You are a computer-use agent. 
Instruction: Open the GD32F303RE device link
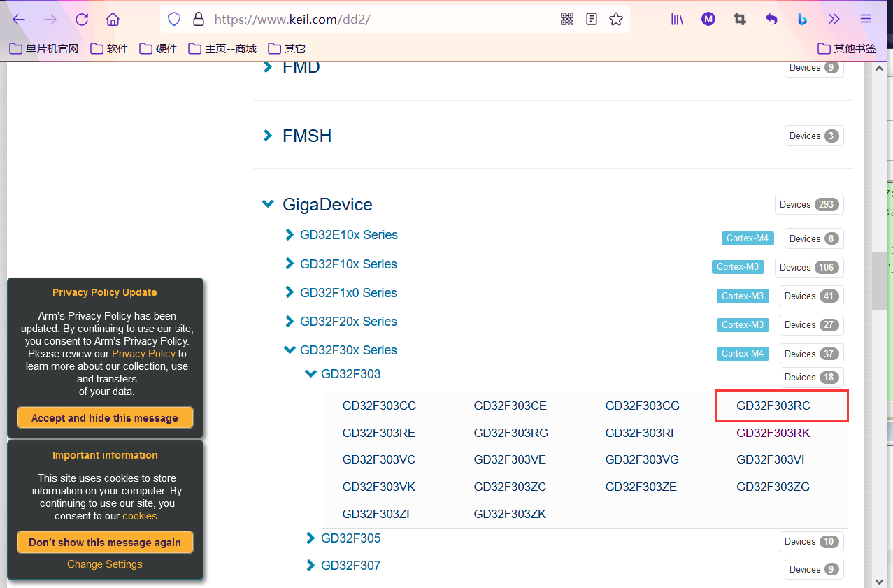pos(379,433)
